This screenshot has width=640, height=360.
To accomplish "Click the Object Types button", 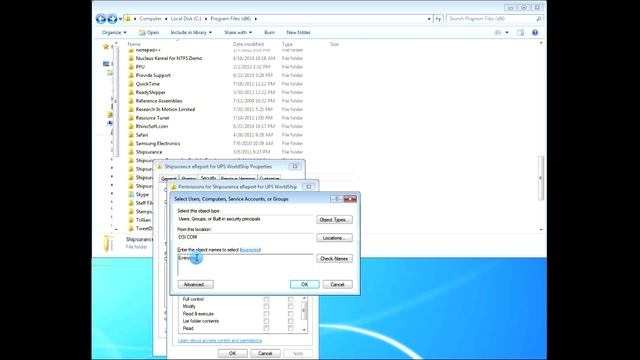I will point(334,220).
